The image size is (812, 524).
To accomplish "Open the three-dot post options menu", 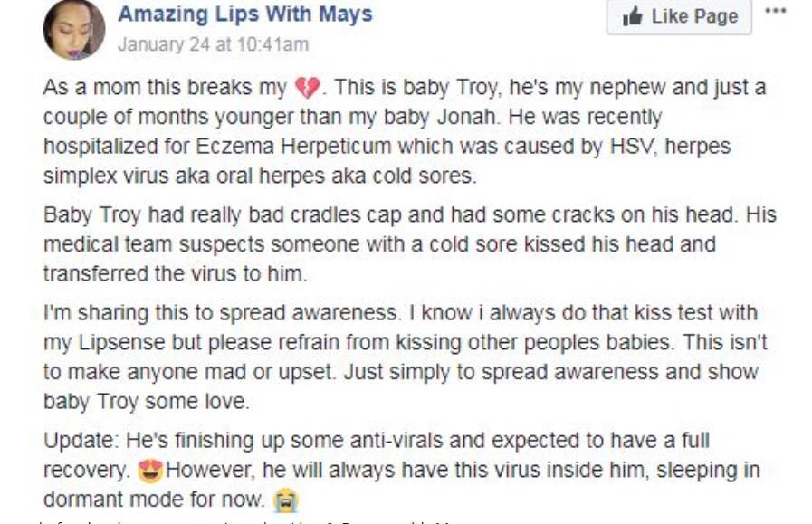I will 776,13.
